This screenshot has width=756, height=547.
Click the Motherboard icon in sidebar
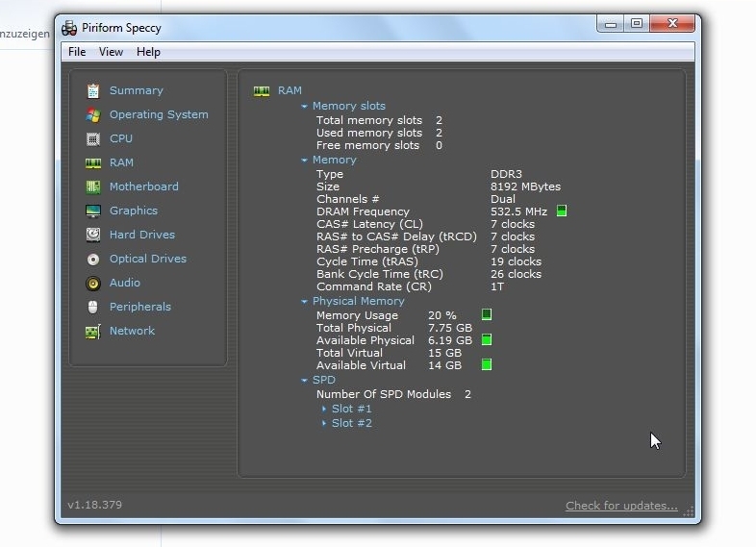click(93, 186)
